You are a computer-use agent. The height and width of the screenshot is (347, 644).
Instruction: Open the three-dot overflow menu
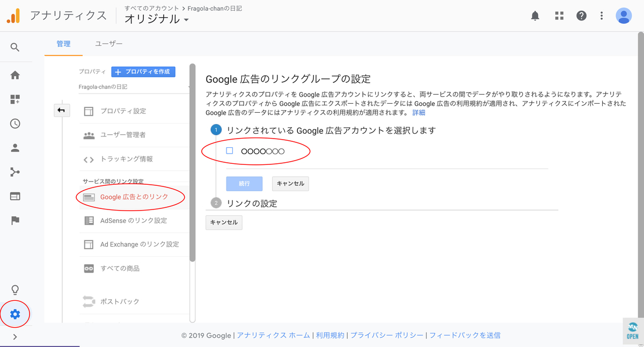601,15
